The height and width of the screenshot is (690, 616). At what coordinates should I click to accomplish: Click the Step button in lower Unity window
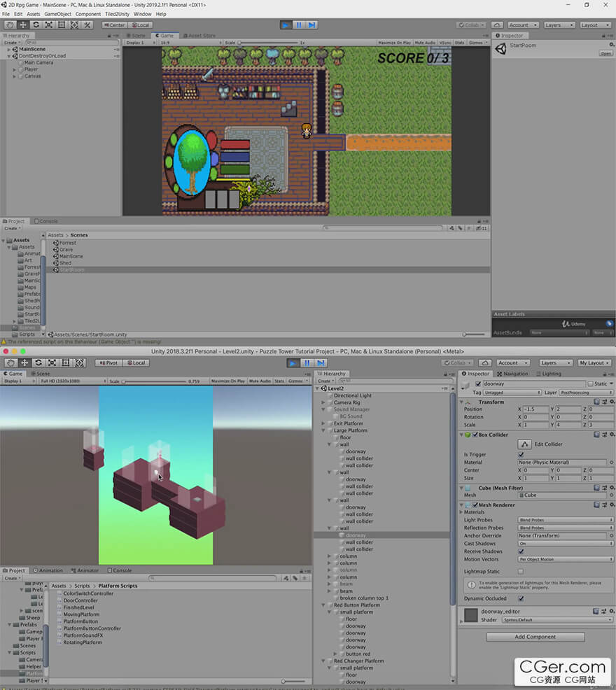tap(321, 363)
